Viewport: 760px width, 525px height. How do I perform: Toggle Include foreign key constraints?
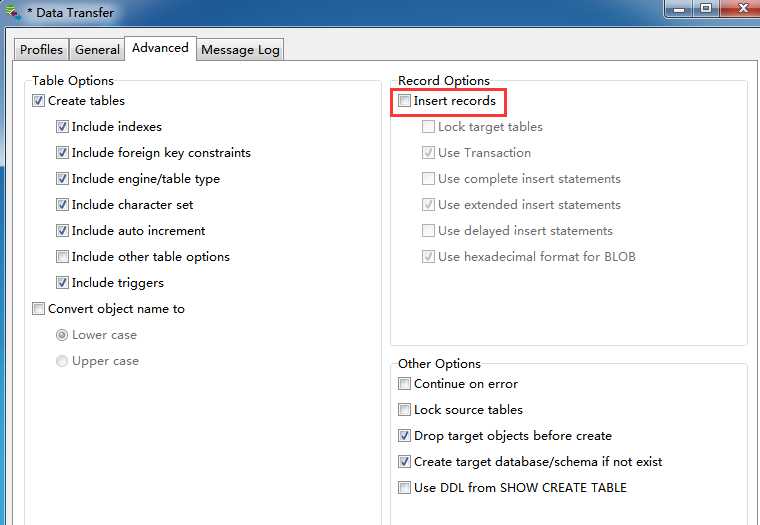point(62,153)
